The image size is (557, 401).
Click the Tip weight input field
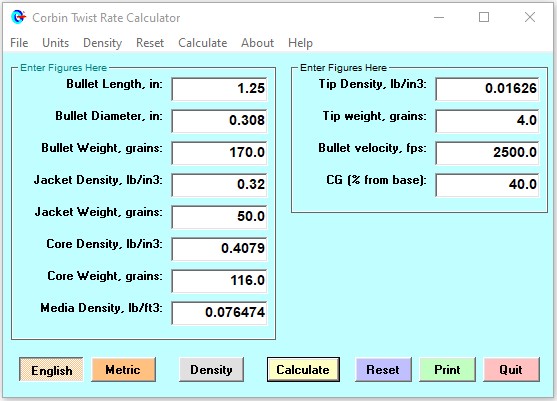pyautogui.click(x=487, y=121)
